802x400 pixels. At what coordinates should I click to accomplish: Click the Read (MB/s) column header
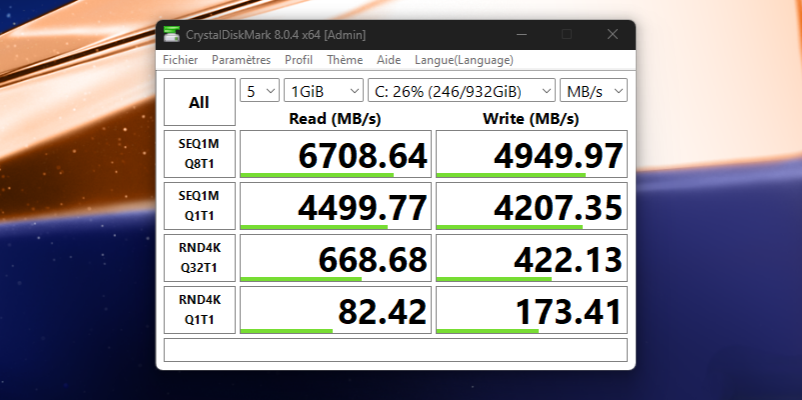(x=335, y=119)
